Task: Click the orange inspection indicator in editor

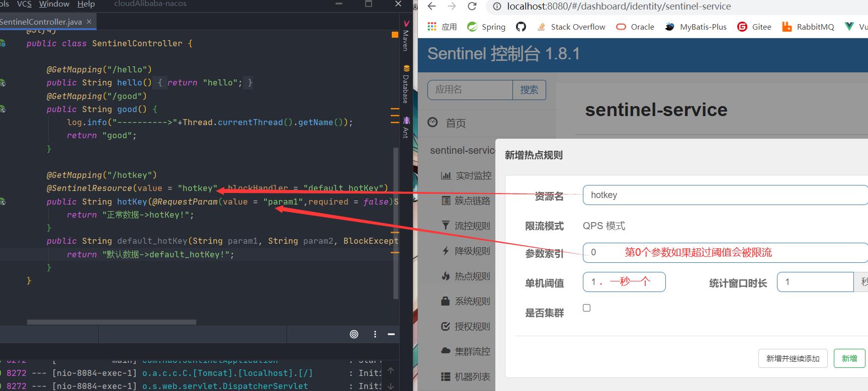Action: pos(395,34)
